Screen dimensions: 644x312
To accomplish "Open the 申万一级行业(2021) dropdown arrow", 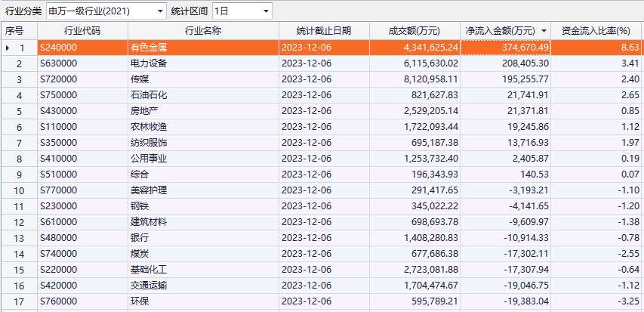I will click(x=159, y=11).
